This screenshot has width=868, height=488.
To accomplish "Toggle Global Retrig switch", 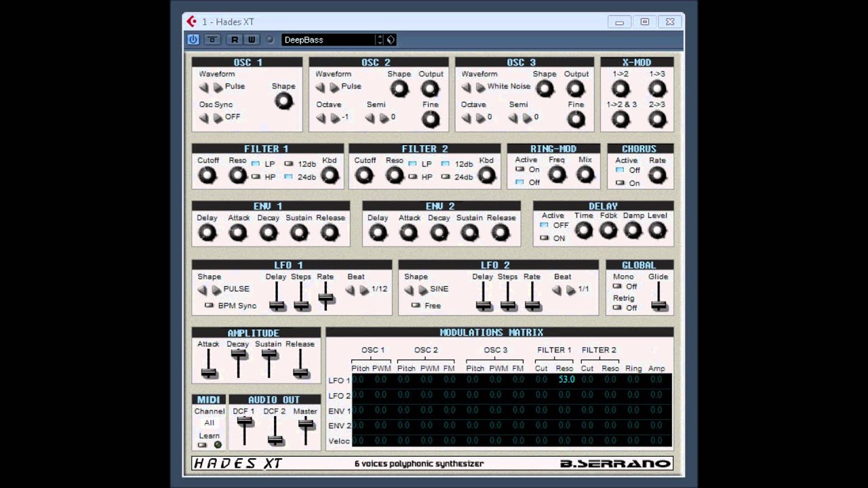I will 617,308.
